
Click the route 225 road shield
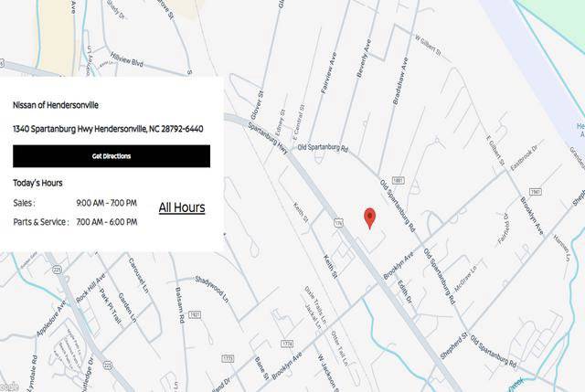(x=57, y=269)
